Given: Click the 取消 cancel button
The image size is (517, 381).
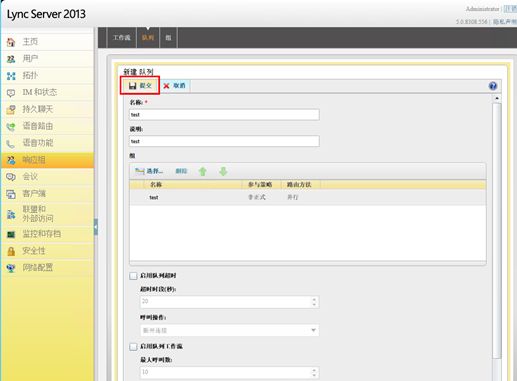Looking at the screenshot, I should click(175, 86).
